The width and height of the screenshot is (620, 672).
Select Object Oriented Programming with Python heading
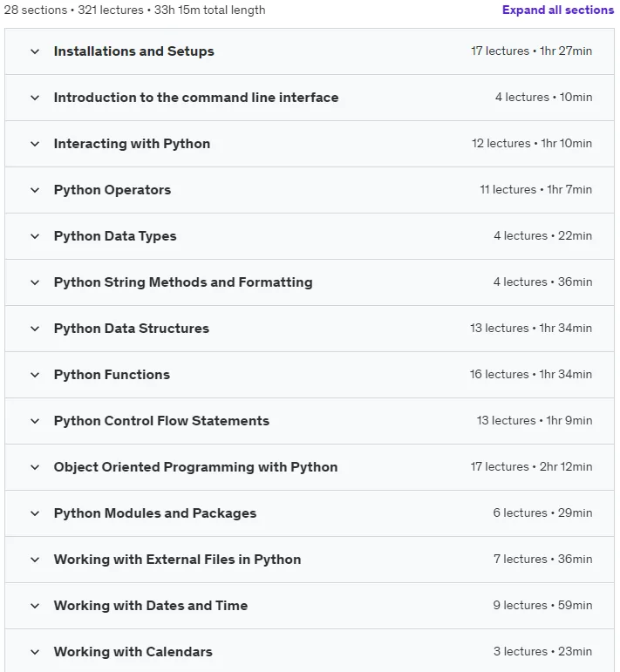coord(195,467)
